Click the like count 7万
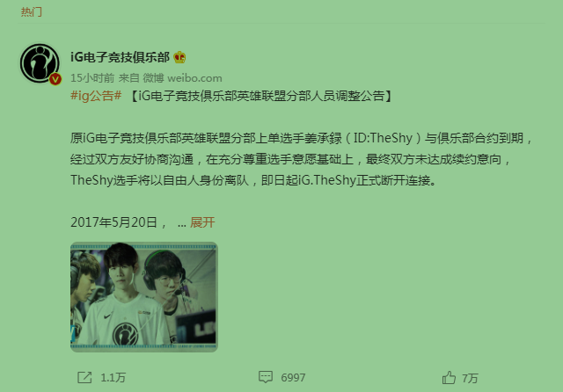Image resolution: width=563 pixels, height=392 pixels. pos(470,378)
